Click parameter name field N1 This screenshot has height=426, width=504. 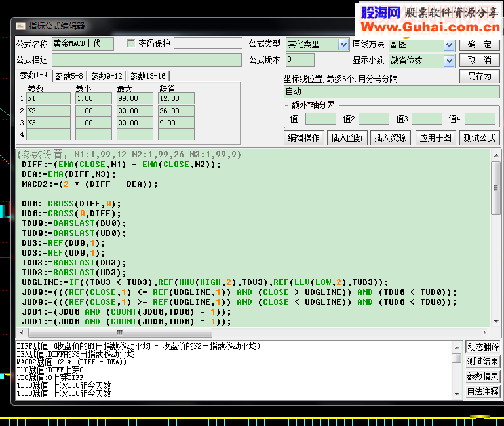48,98
